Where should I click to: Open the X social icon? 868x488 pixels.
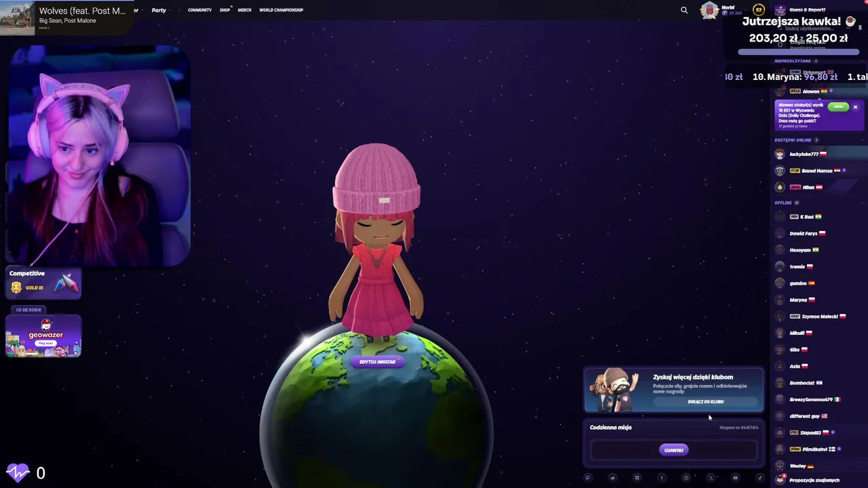tap(711, 478)
